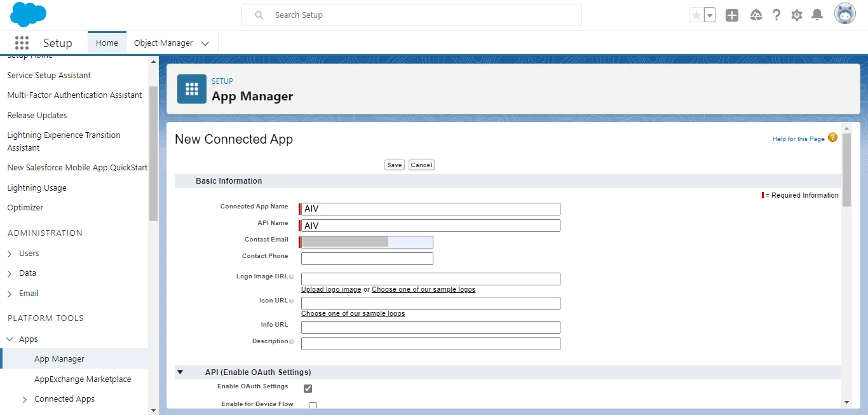The height and width of the screenshot is (415, 868).
Task: Click the orange help question icon
Action: coord(832,137)
